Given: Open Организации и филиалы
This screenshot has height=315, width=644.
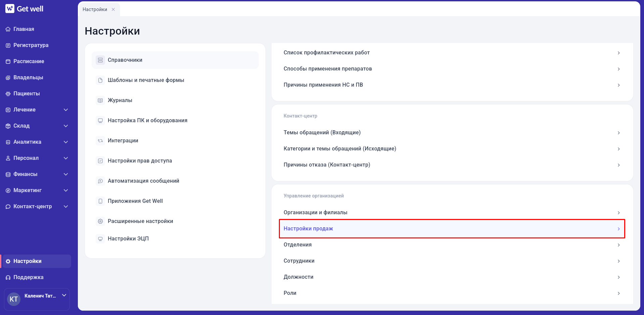Looking at the screenshot, I should click(452, 213).
